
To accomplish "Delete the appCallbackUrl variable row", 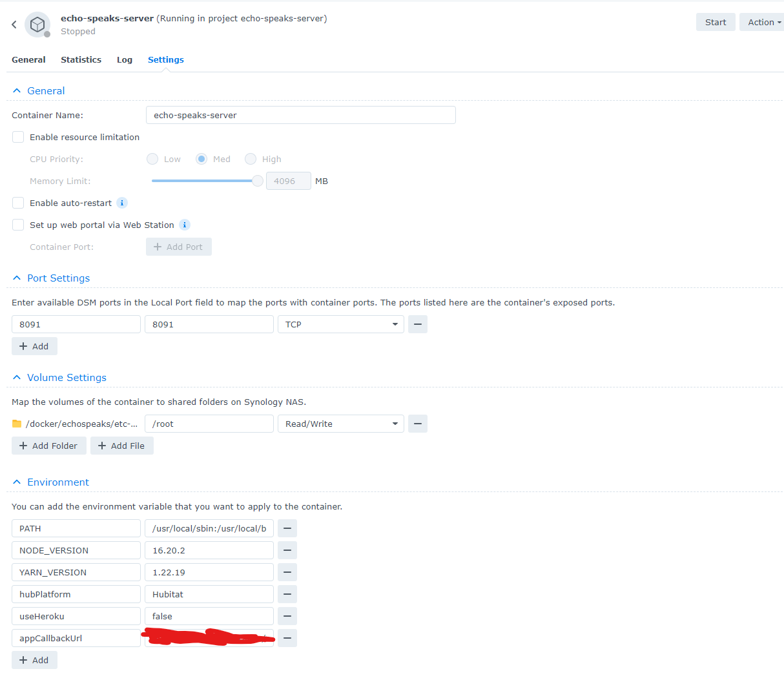I will [x=287, y=638].
